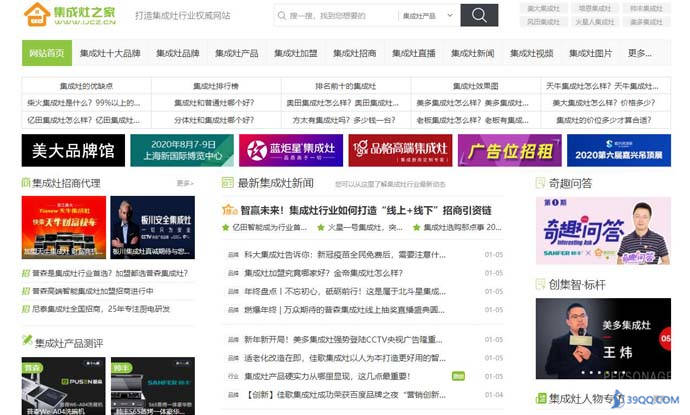The image size is (690, 415).
Task: Click the 广告位招租 banner
Action: (510, 151)
